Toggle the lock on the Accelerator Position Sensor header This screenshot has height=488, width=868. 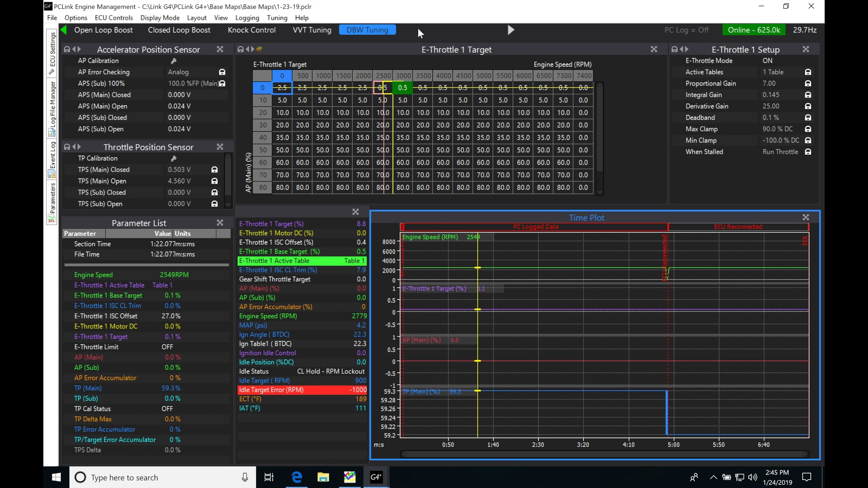66,49
